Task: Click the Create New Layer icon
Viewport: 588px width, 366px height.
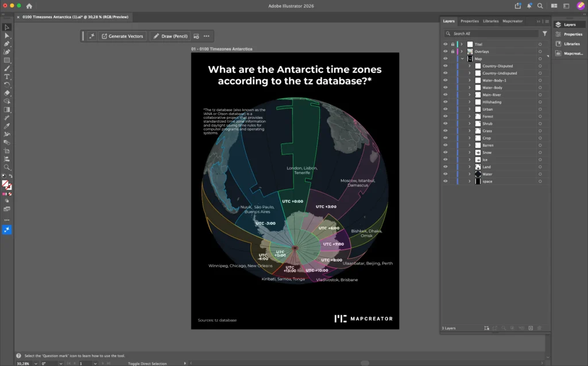Action: point(531,328)
